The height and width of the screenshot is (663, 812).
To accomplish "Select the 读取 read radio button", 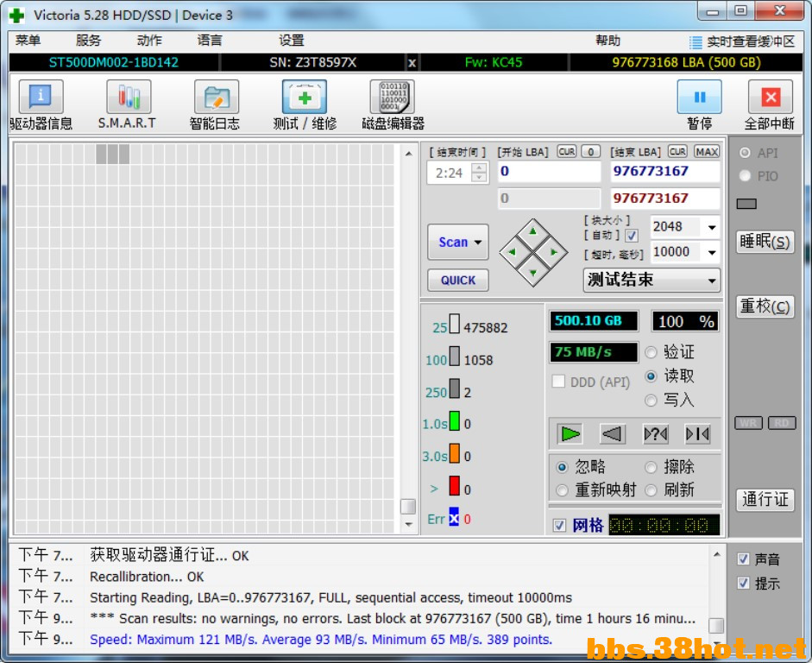I will (651, 376).
